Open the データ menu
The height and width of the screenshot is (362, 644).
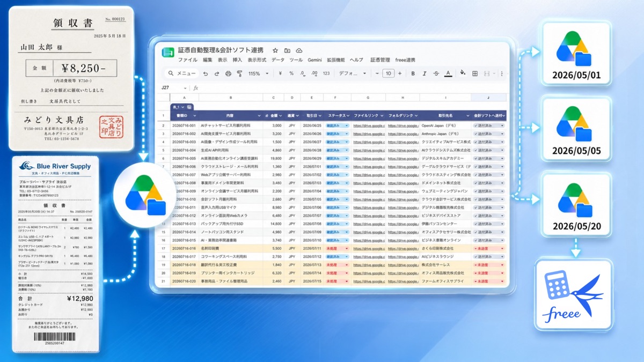(278, 60)
